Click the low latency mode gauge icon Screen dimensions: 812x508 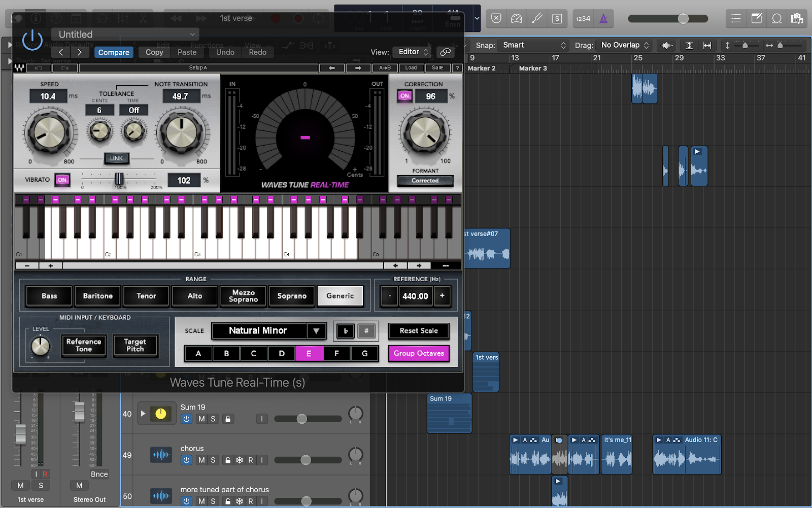[x=517, y=18]
